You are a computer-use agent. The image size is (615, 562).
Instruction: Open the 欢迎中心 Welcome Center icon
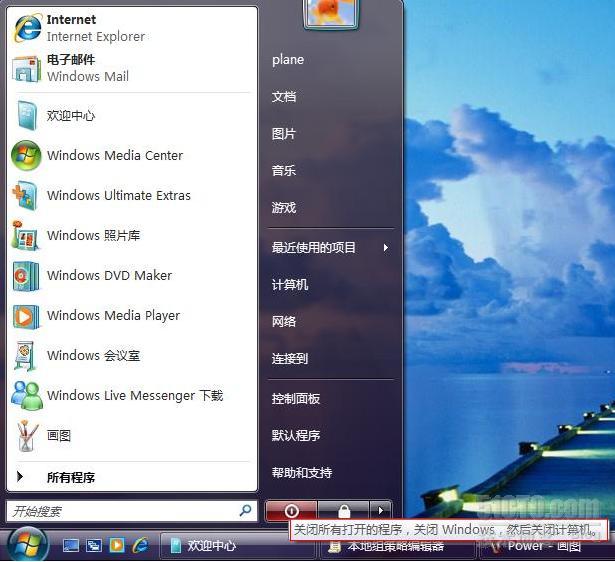click(27, 116)
